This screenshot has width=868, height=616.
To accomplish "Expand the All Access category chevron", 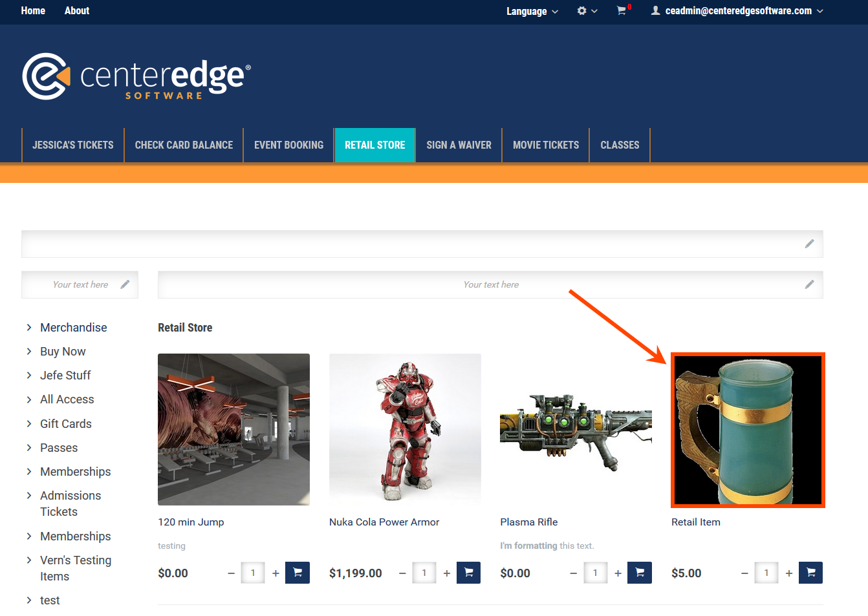I will [29, 399].
